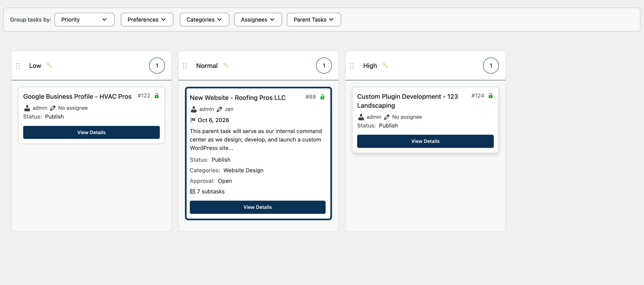Click View Details on Roofing Pros task
The width and height of the screenshot is (644, 285).
[x=257, y=207]
